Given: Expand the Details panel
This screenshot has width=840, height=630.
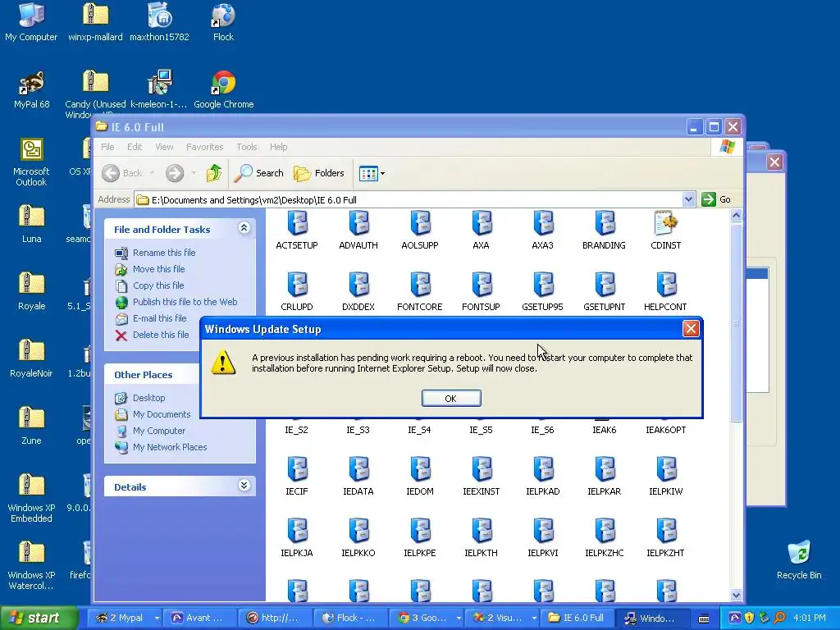Looking at the screenshot, I should coord(244,486).
